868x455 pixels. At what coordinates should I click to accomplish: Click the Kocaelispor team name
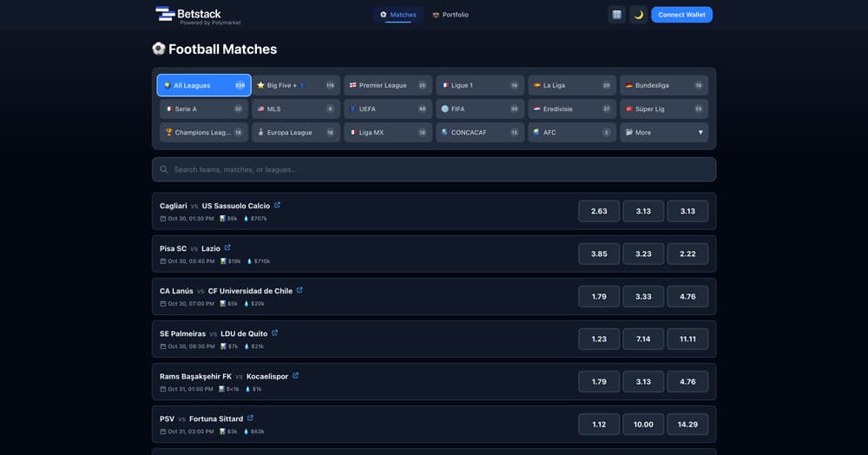pos(267,376)
